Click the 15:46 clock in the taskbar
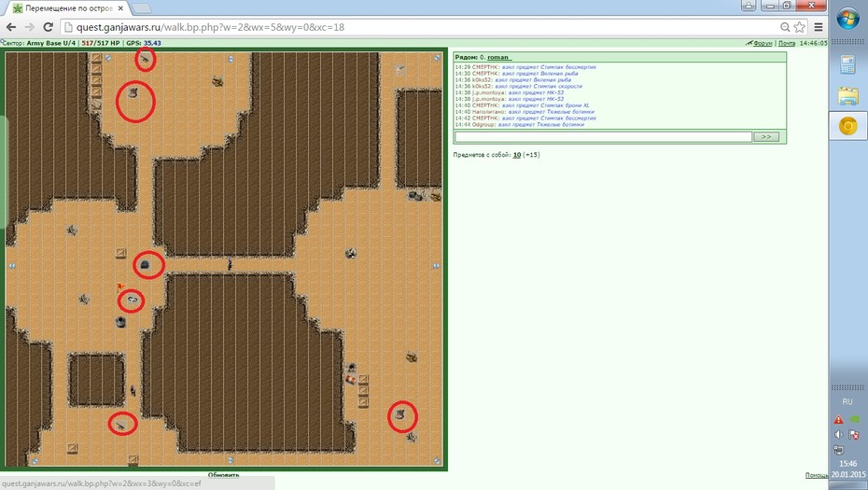Viewport: 868px width, 490px height. [x=848, y=464]
